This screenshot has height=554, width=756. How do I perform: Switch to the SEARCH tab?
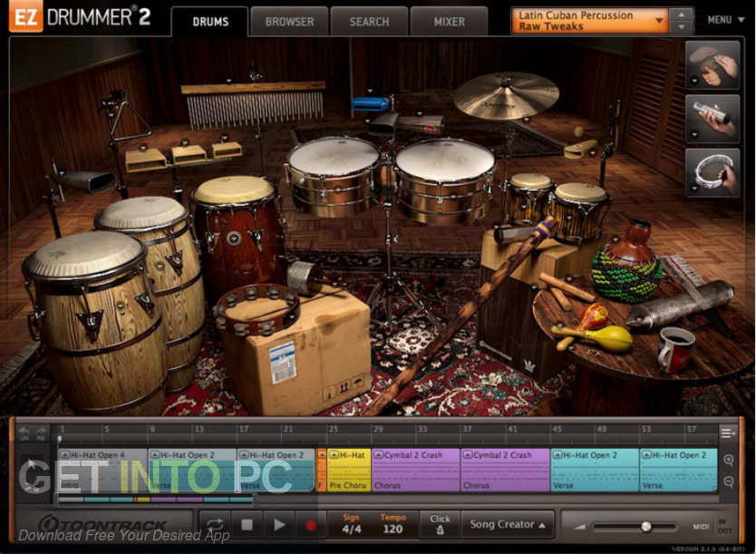click(369, 22)
